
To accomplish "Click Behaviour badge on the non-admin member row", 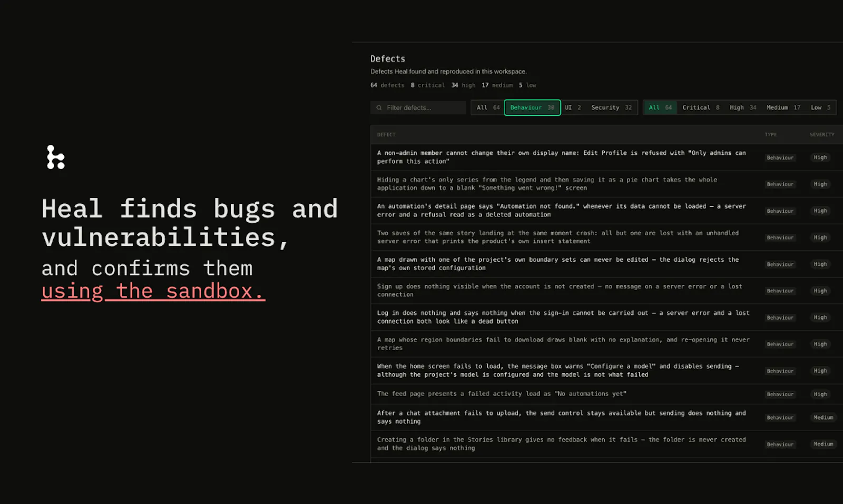I will pos(780,158).
